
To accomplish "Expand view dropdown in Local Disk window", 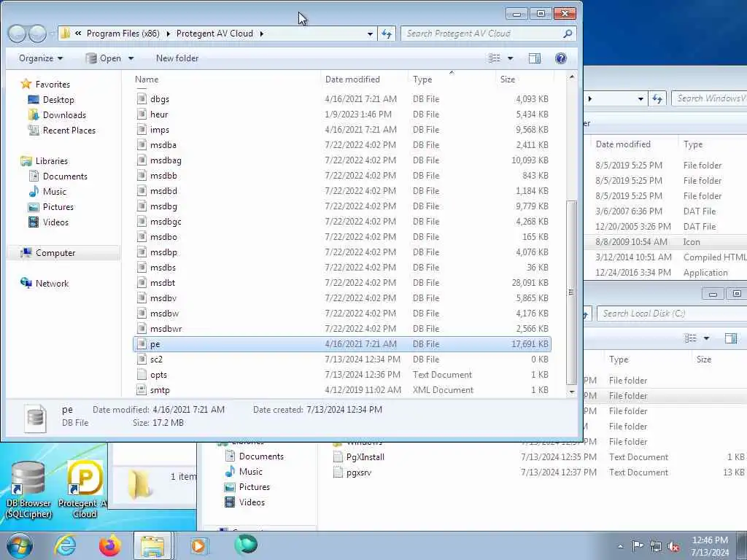I will (x=706, y=338).
